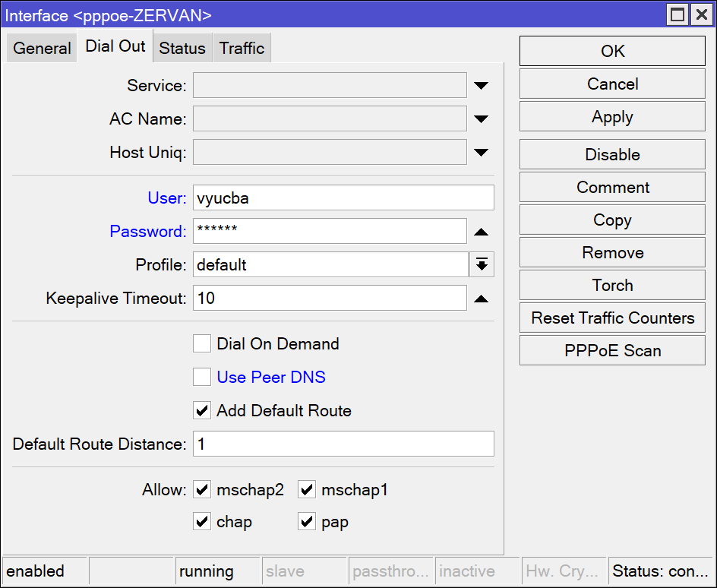Add a Comment to this interface
This screenshot has height=588, width=717.
[611, 187]
